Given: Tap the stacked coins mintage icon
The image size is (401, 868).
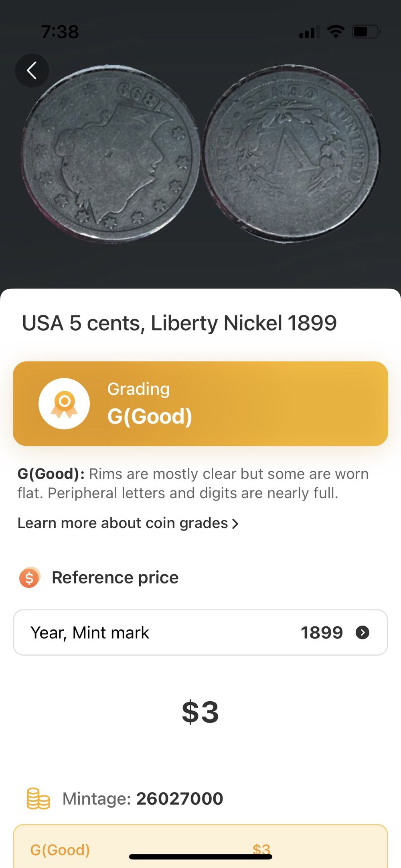Looking at the screenshot, I should pos(38,799).
